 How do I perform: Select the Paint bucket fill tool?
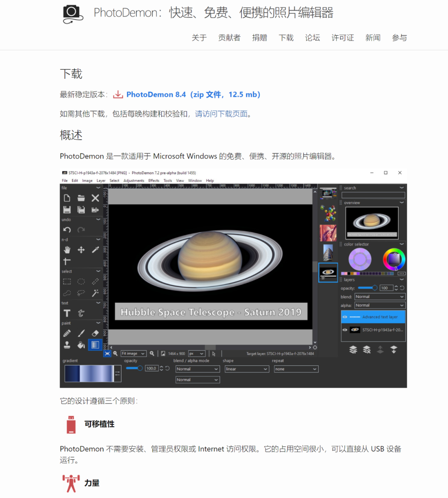[81, 345]
